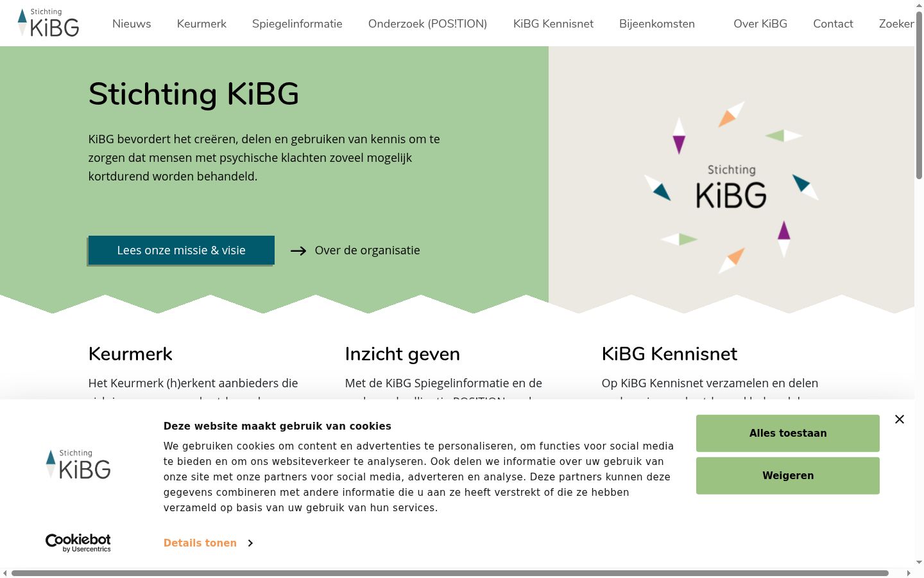Image resolution: width=924 pixels, height=578 pixels.
Task: Click the Stichting KiBG page title
Action: pos(194,94)
